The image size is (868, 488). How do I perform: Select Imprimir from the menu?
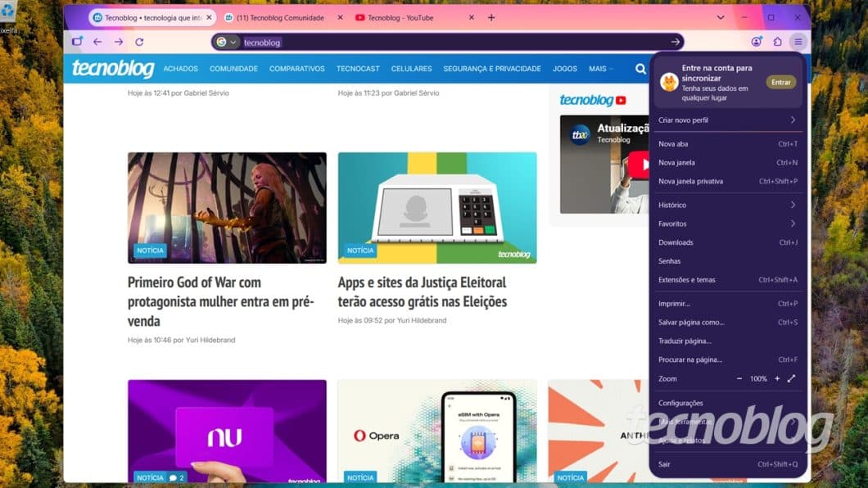point(727,303)
